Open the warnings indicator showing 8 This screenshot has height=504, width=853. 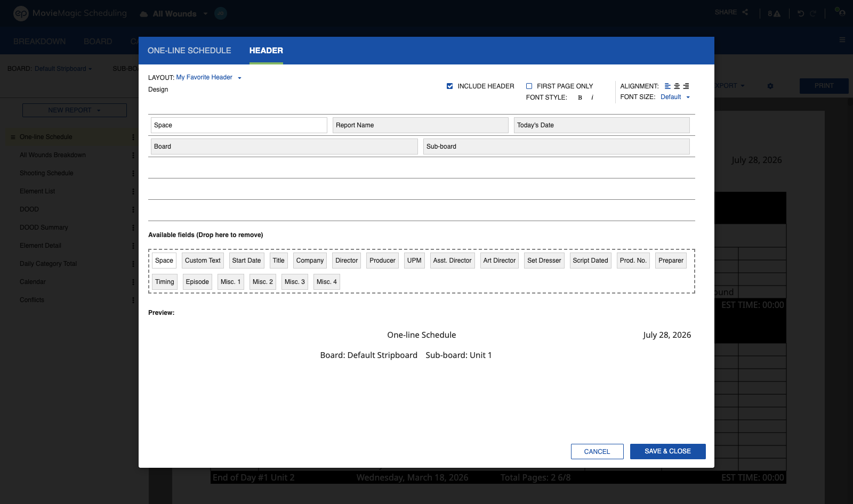774,13
